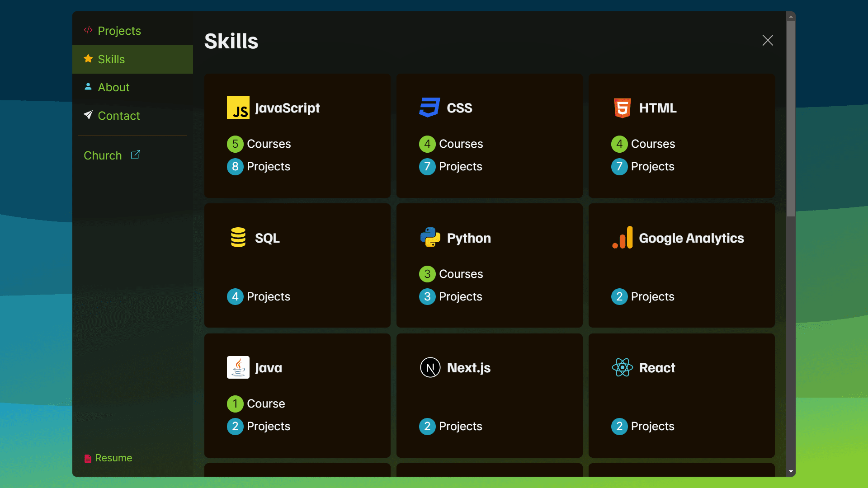
Task: Click the HTML 7 projects badge
Action: [x=619, y=167]
